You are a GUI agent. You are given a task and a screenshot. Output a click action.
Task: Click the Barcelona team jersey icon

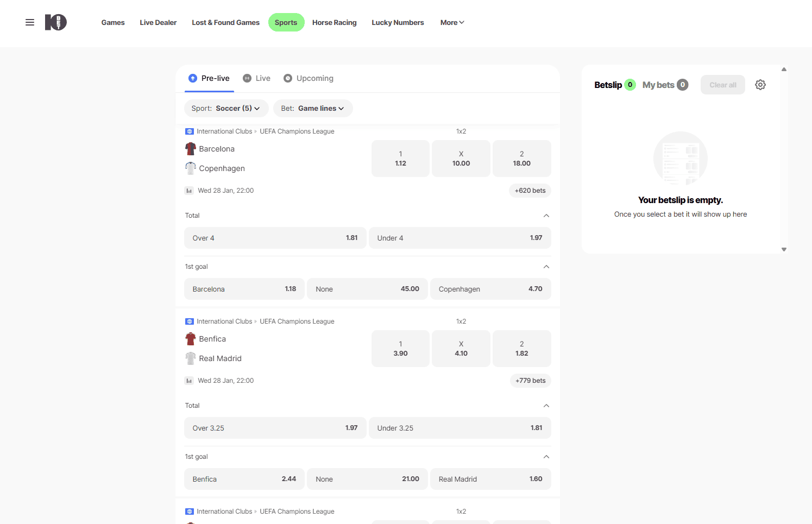(191, 149)
